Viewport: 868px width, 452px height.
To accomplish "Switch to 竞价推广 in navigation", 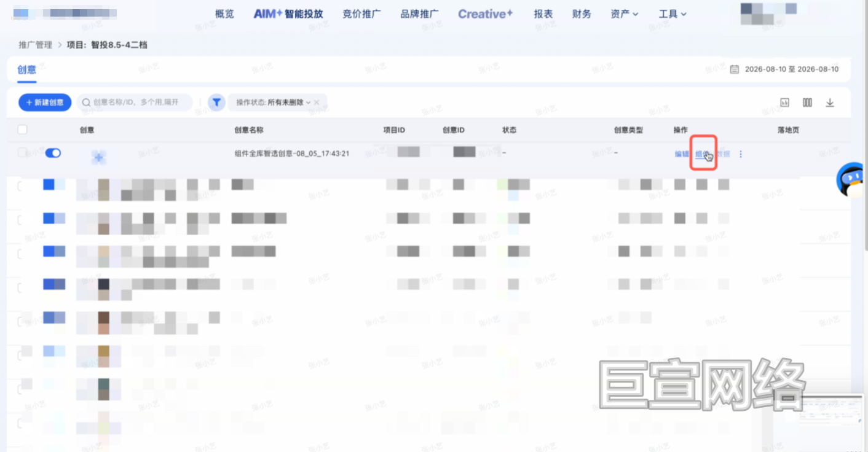I will pyautogui.click(x=362, y=14).
